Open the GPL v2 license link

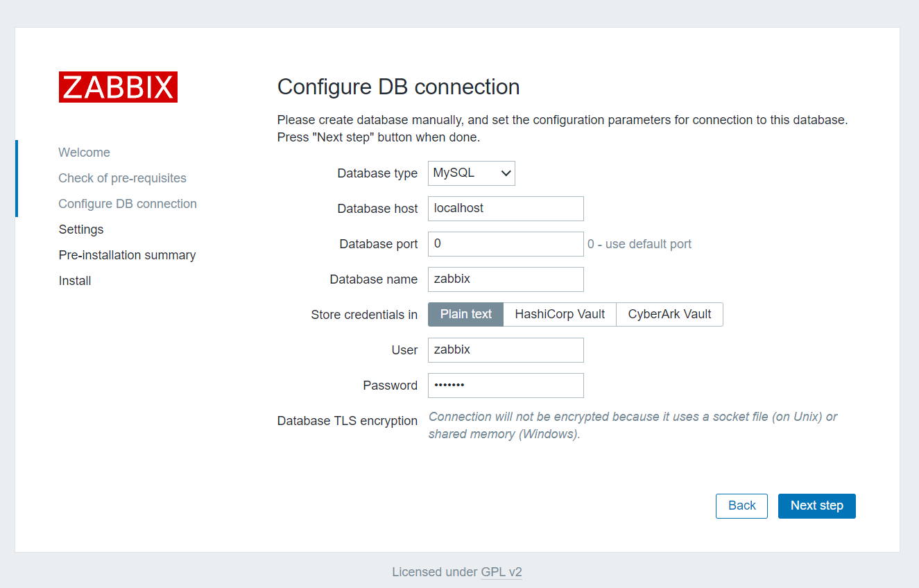pyautogui.click(x=501, y=572)
